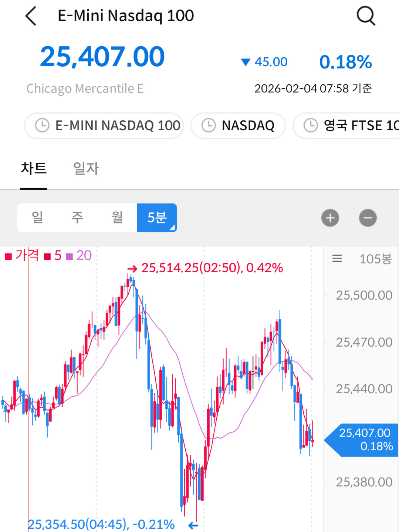Click the purple 20 moving average swatch
Image resolution: width=399 pixels, height=532 pixels.
click(x=70, y=256)
